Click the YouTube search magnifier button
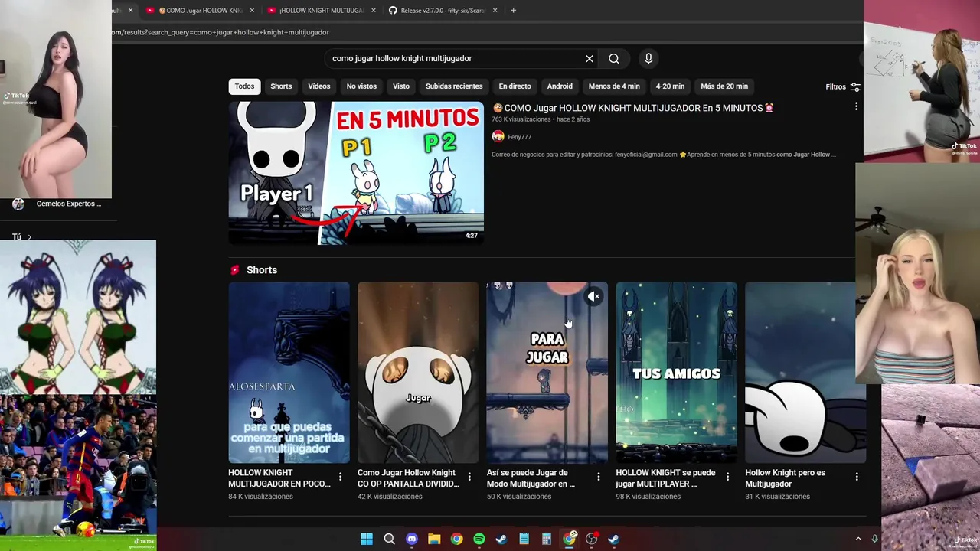 pyautogui.click(x=614, y=58)
